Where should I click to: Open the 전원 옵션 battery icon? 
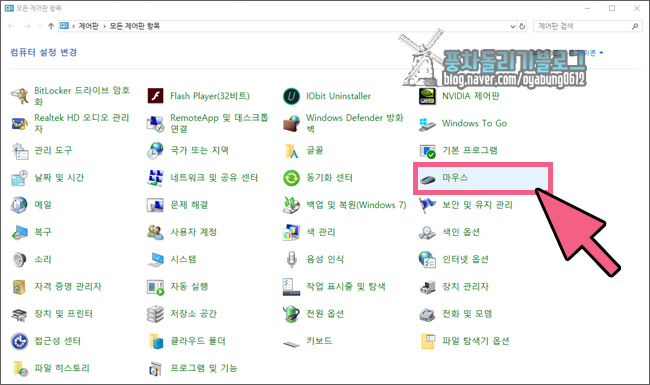pyautogui.click(x=291, y=314)
